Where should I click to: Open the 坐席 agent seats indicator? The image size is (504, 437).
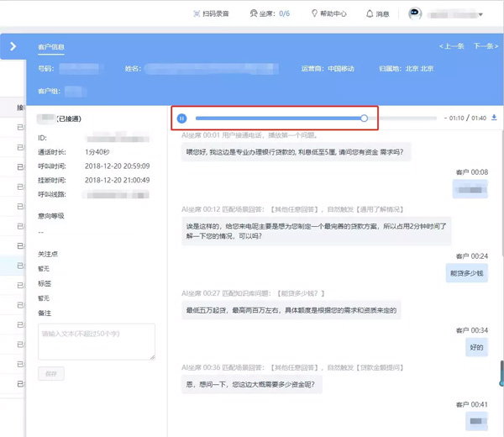(x=270, y=14)
